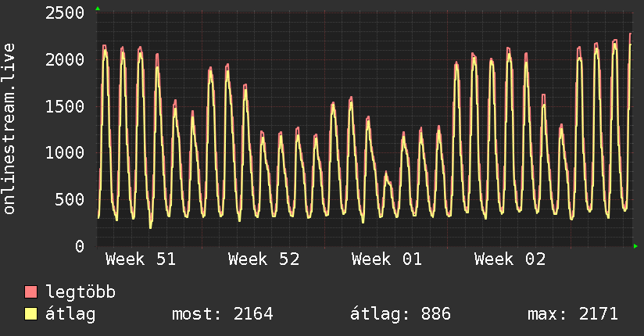The height and width of the screenshot is (336, 644).
Task: Click the green arrow atop the y-axis
Action: click(98, 9)
